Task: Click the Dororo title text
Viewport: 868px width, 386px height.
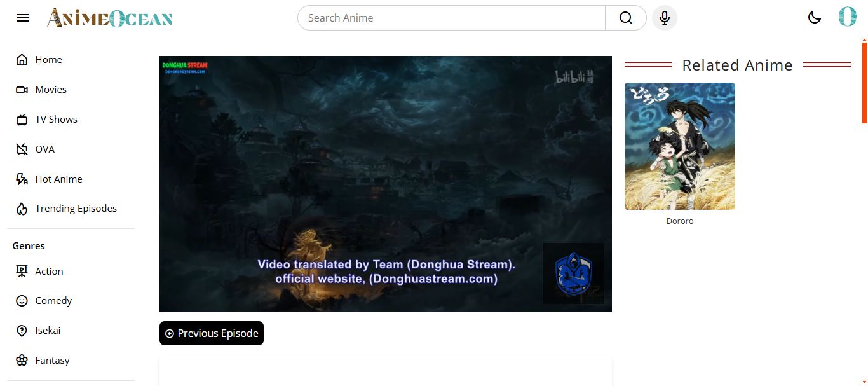Action: tap(680, 221)
